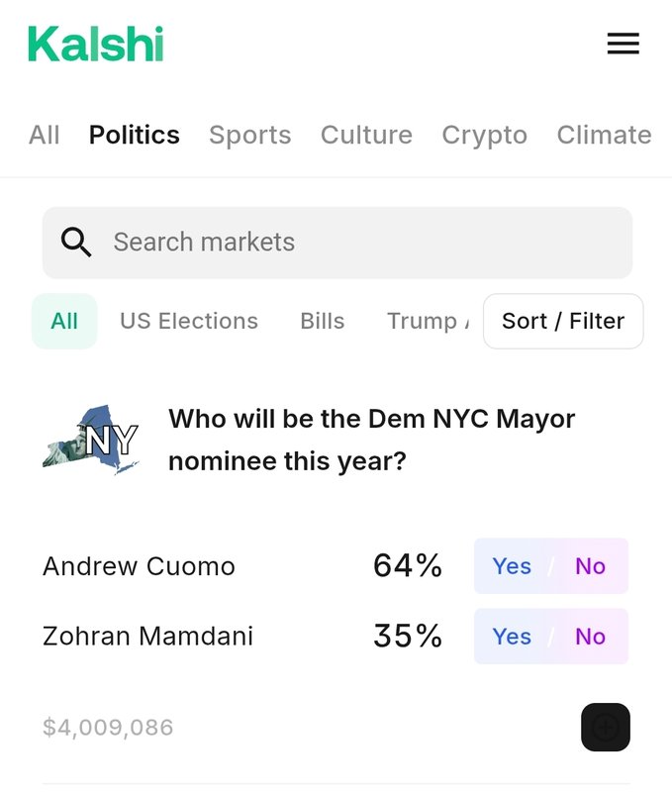Open the Sort / Filter dropdown

point(563,321)
